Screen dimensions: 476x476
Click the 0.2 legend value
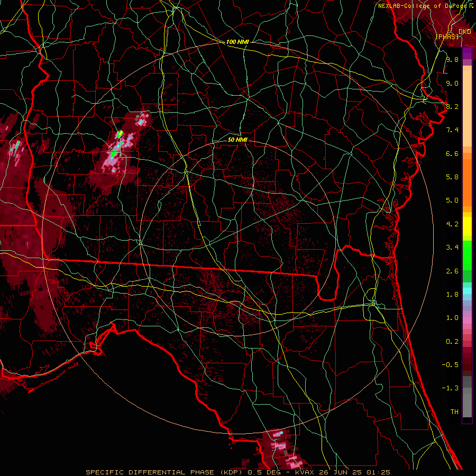(x=452, y=342)
